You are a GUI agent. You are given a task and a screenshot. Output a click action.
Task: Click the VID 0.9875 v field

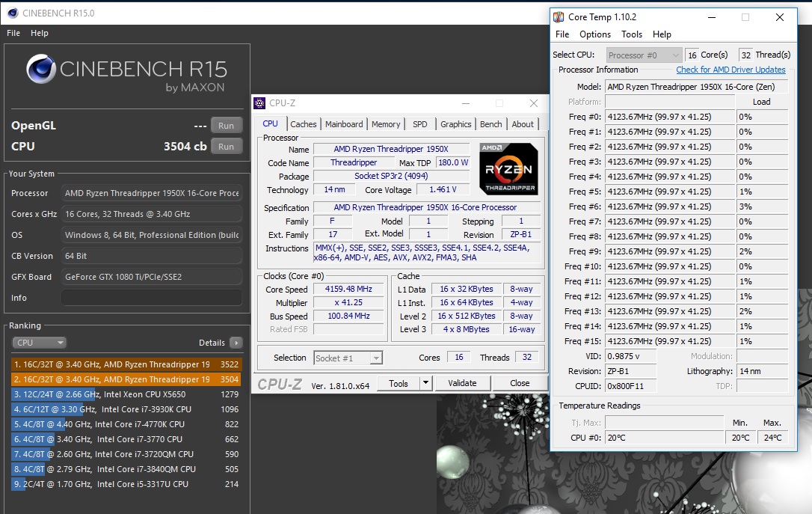point(631,356)
